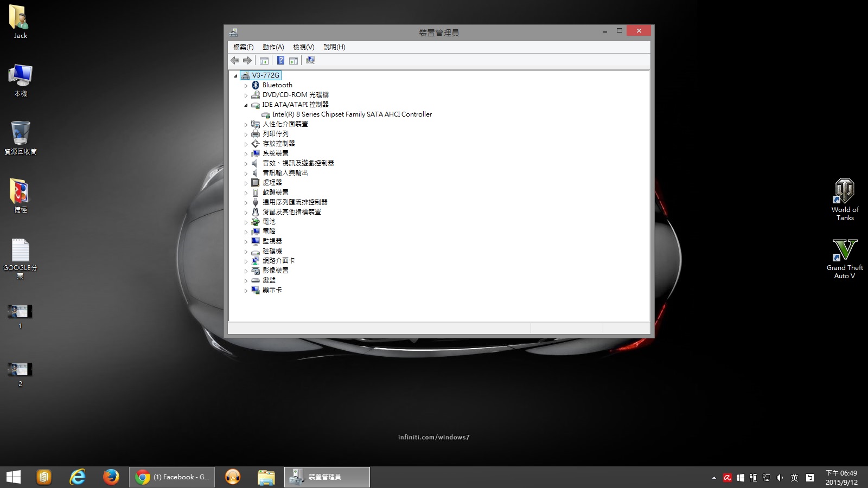Go back using the toolbar back arrow
868x488 pixels.
pyautogui.click(x=235, y=60)
